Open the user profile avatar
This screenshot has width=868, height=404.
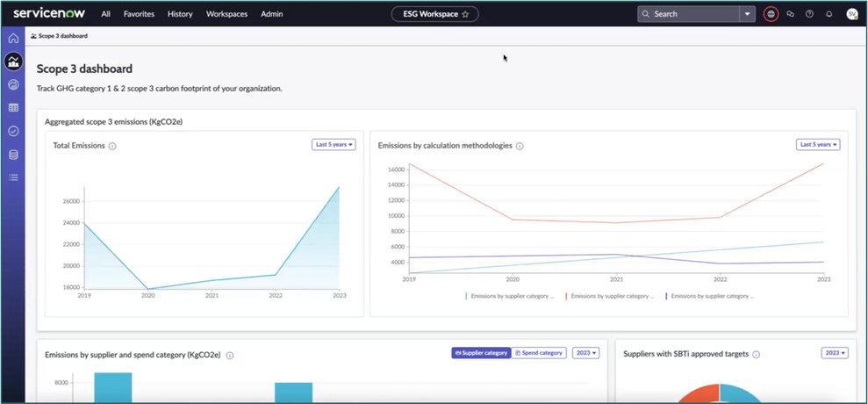pyautogui.click(x=852, y=14)
